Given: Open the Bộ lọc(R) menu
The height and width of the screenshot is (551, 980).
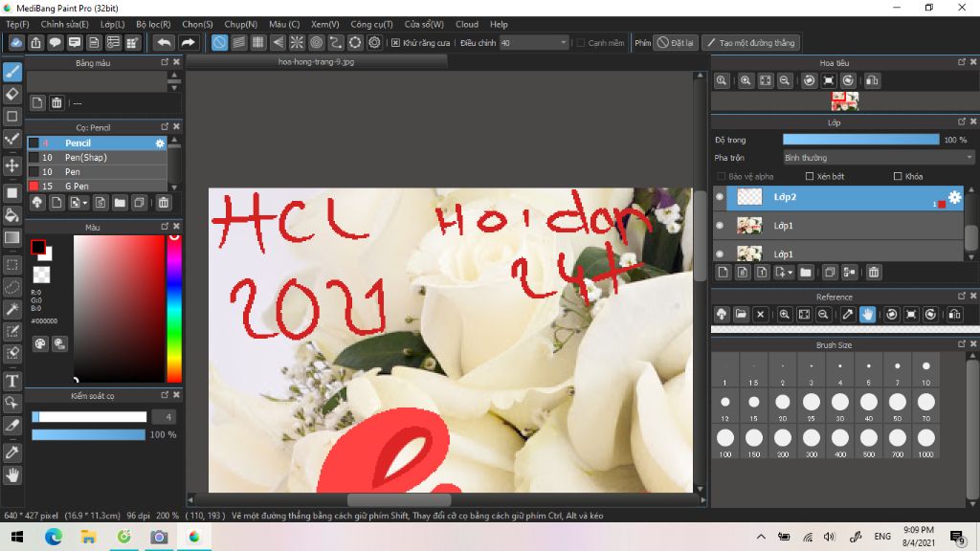Looking at the screenshot, I should (153, 24).
